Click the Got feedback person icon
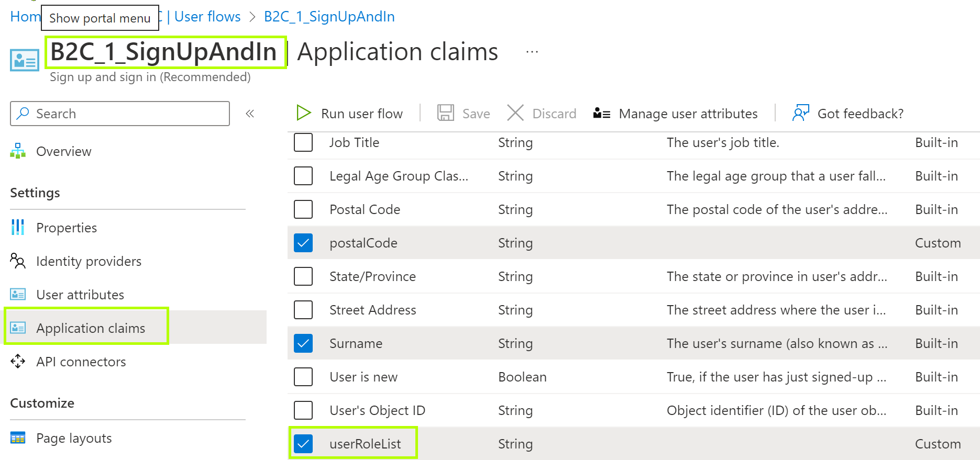The height and width of the screenshot is (460, 980). [801, 113]
